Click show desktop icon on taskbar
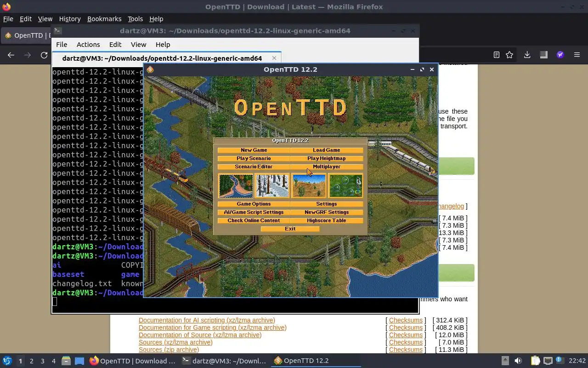 (x=79, y=361)
